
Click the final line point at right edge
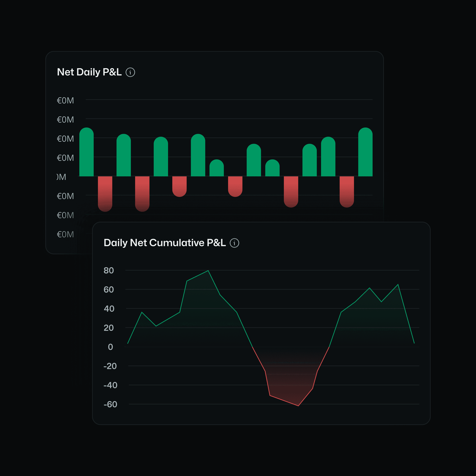(414, 343)
